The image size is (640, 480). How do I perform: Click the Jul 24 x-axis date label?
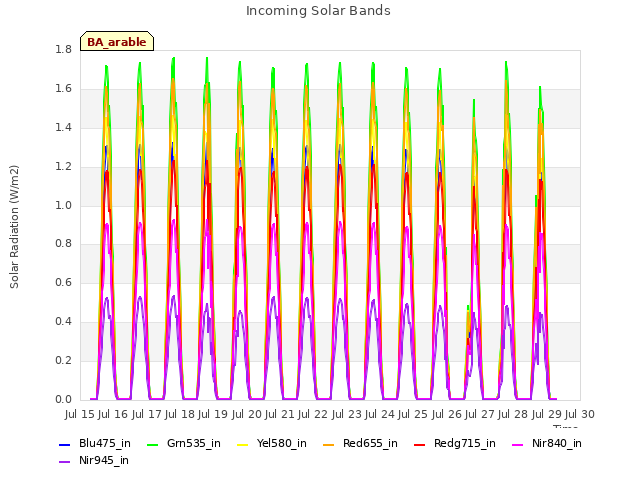point(380,414)
